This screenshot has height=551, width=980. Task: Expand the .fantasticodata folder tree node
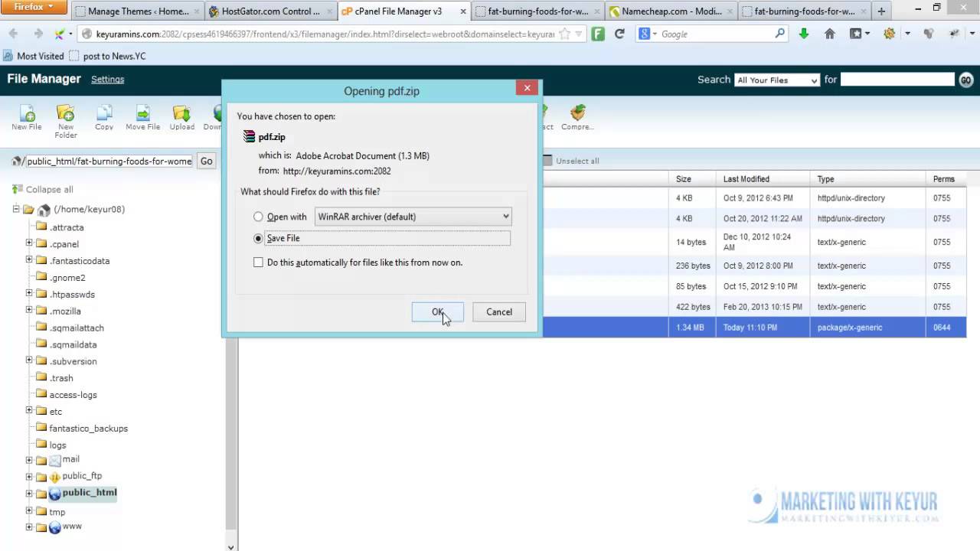tap(29, 260)
